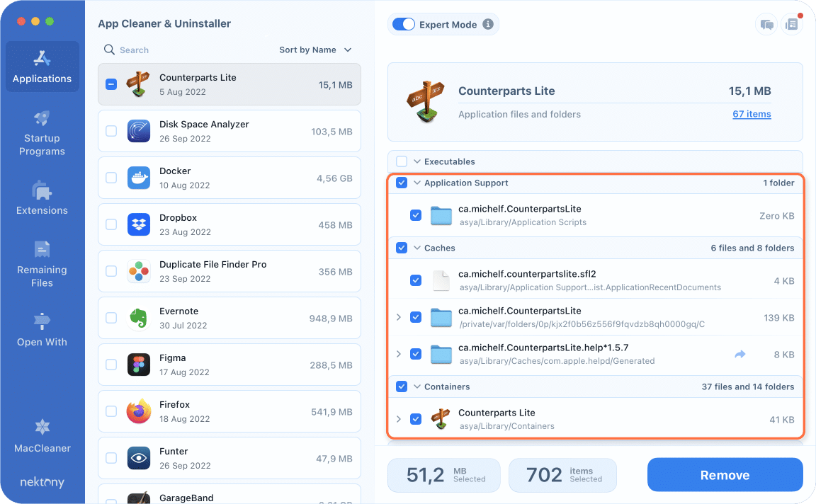
Task: Click the Docker whale icon
Action: [139, 178]
